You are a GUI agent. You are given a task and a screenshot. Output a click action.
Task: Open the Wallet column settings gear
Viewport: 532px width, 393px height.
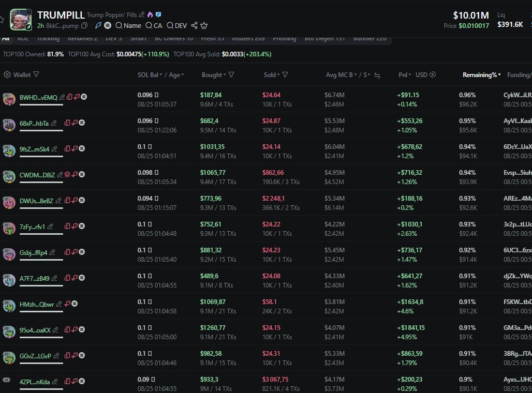click(x=7, y=74)
